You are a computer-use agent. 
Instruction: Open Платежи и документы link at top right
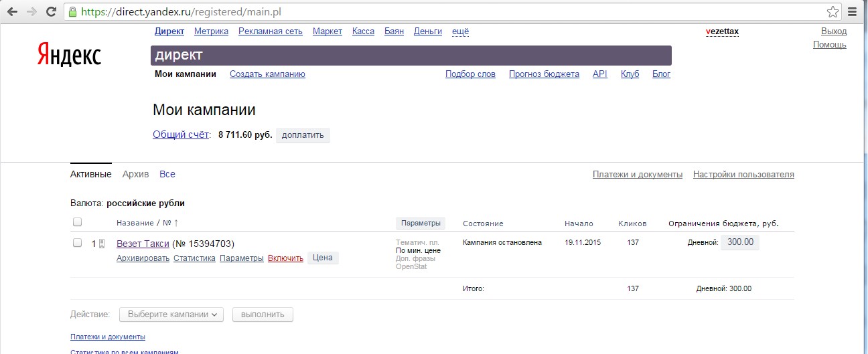[638, 174]
